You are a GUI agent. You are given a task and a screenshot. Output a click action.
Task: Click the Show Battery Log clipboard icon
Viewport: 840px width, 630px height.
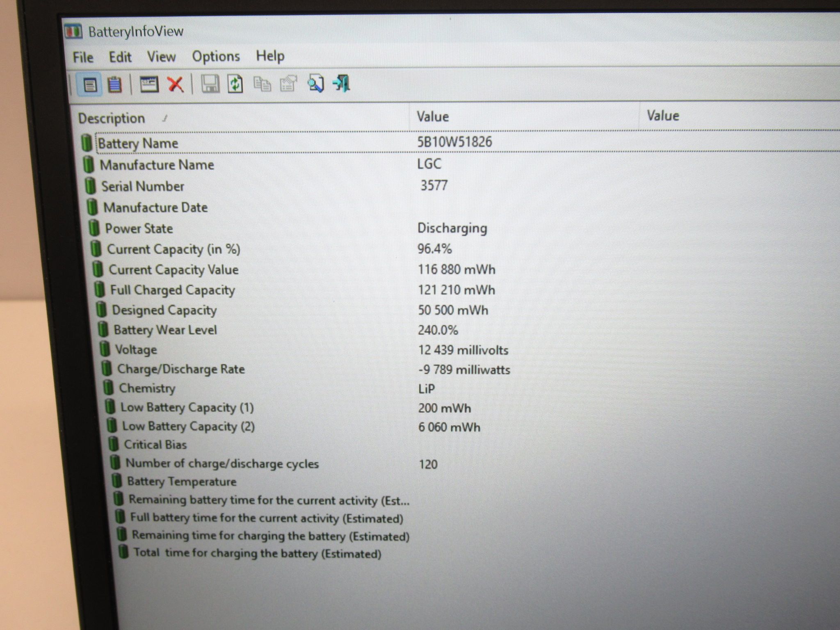[114, 84]
